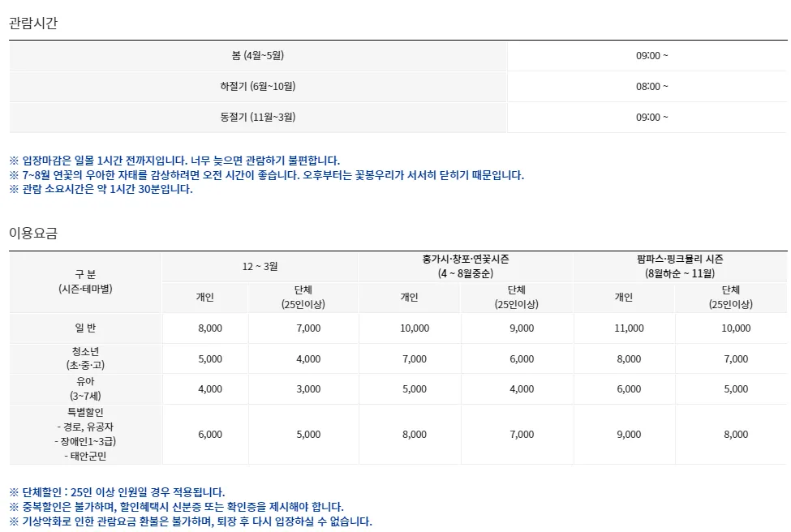Click the 특별할인 row label cell
Image resolution: width=791 pixels, height=532 pixels.
(x=85, y=434)
